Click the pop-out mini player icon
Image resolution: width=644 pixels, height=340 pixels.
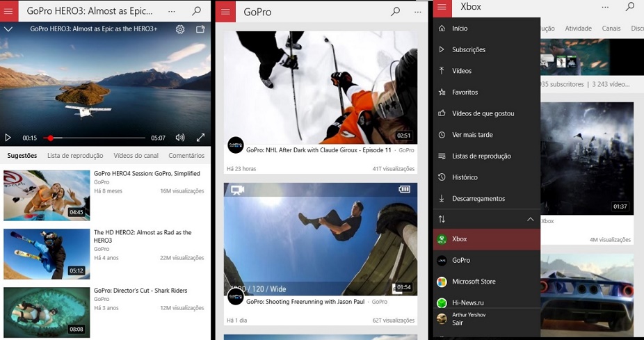pyautogui.click(x=200, y=29)
